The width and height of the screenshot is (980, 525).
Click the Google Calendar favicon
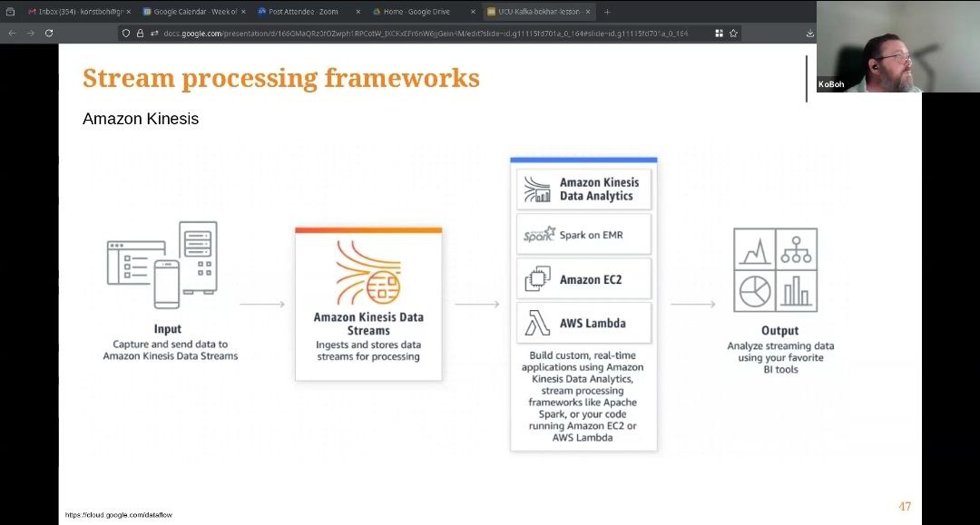[147, 12]
